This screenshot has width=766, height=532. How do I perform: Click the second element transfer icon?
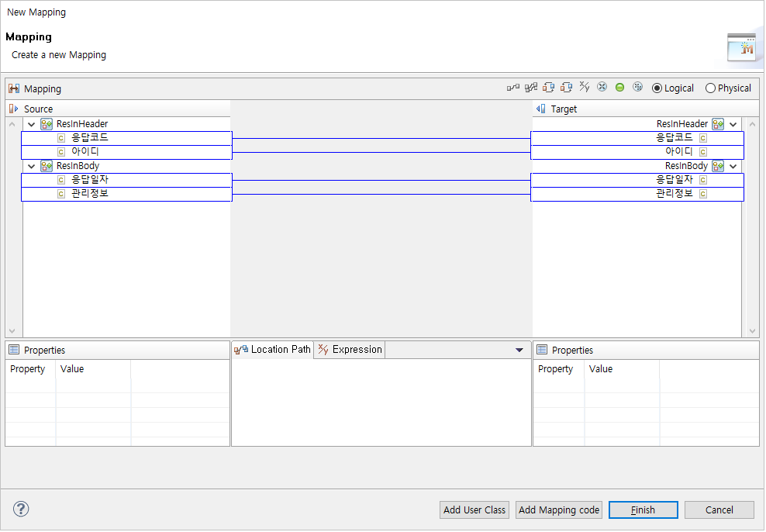pos(566,87)
